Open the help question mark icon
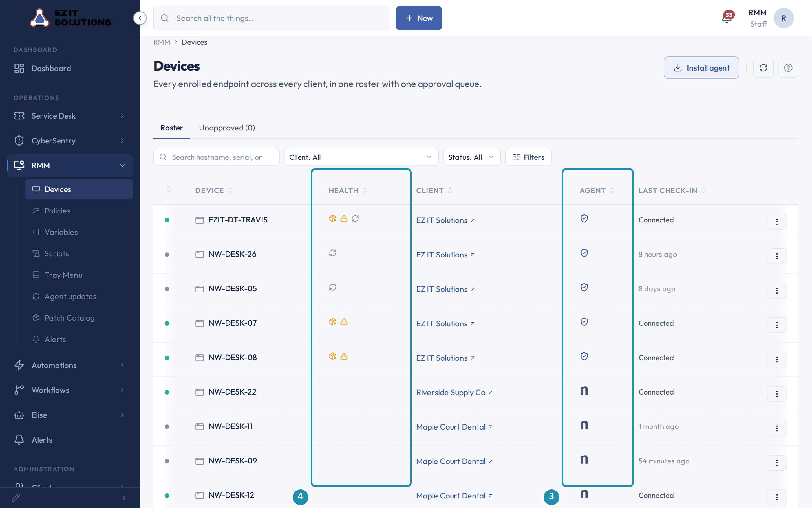Image resolution: width=812 pixels, height=508 pixels. click(788, 68)
